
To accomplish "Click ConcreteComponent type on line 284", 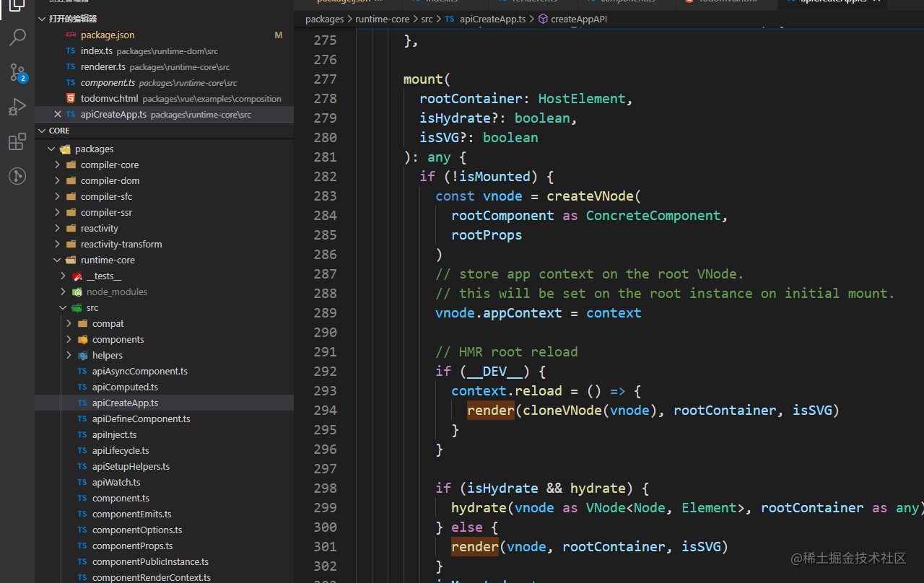I will [x=653, y=215].
